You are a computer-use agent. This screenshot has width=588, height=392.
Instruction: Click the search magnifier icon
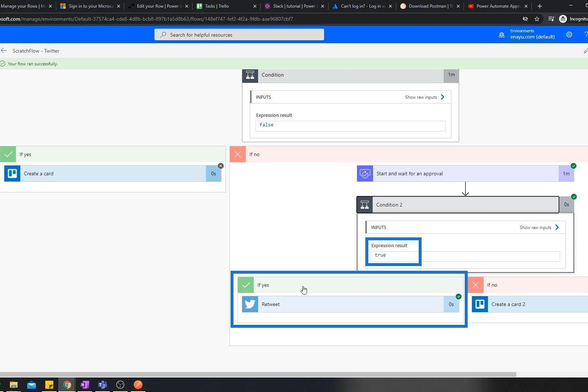point(163,35)
